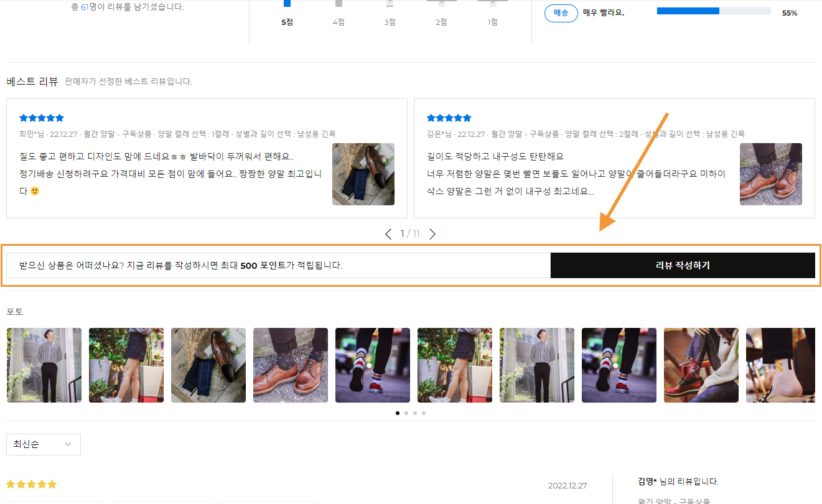This screenshot has width=822, height=504.
Task: Click the blue star rating on 최민*님's review
Action: (x=42, y=118)
